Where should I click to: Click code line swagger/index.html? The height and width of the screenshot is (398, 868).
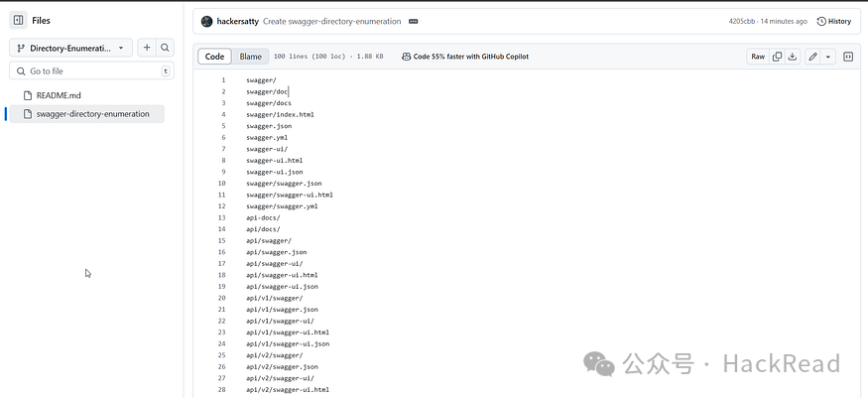click(x=280, y=114)
